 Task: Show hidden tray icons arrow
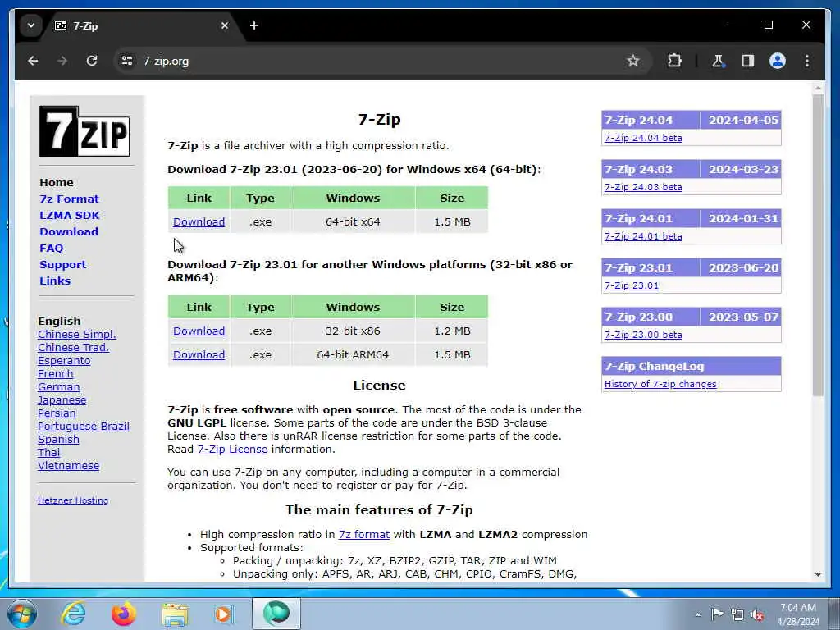697,614
